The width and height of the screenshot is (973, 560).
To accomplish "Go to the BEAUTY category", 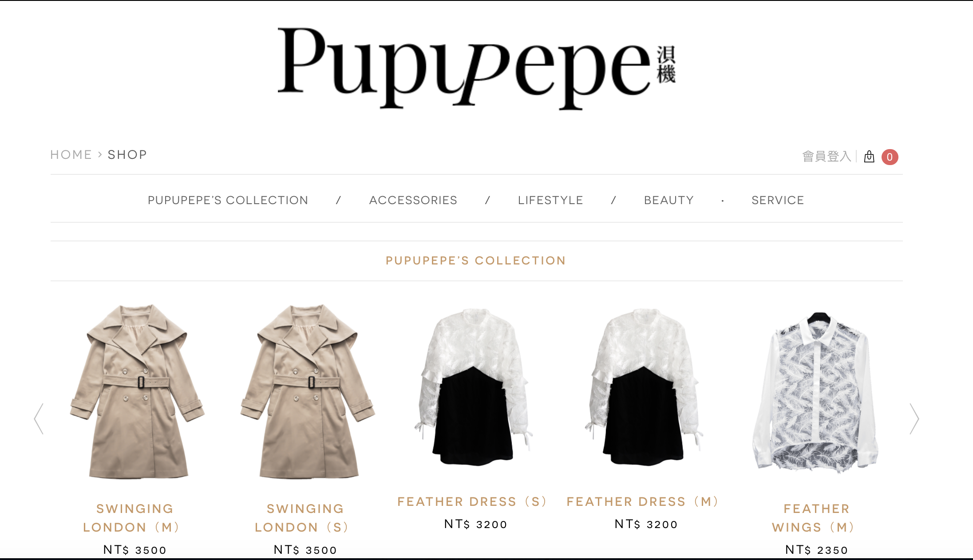I will pyautogui.click(x=669, y=200).
